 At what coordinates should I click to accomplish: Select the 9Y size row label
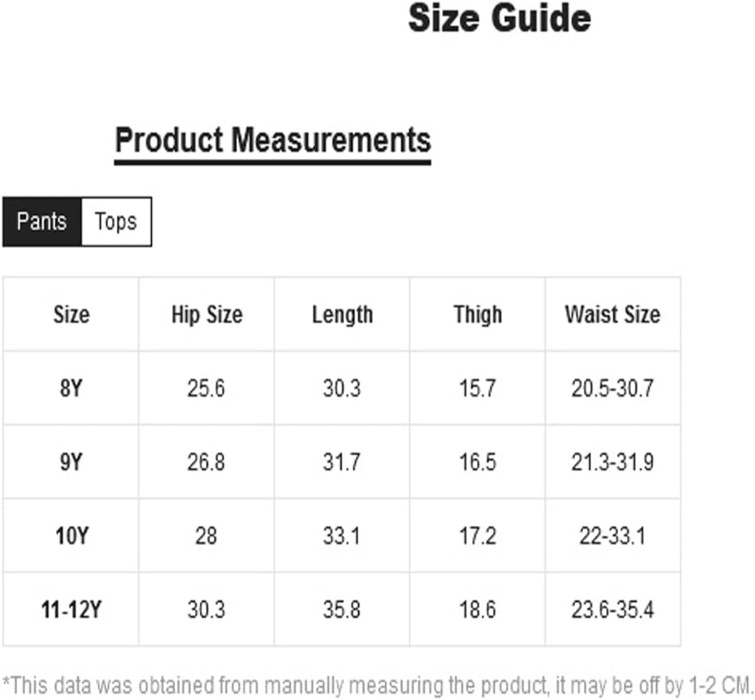[x=71, y=463]
